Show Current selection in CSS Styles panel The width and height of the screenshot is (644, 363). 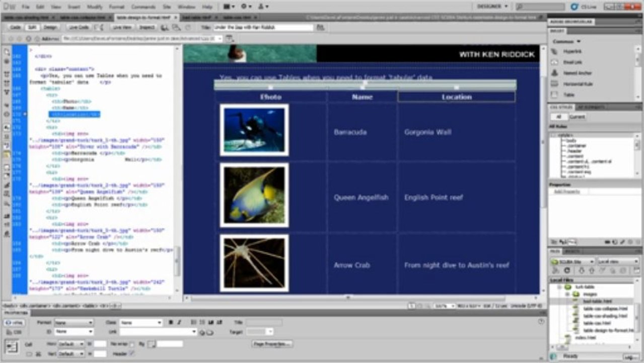577,116
